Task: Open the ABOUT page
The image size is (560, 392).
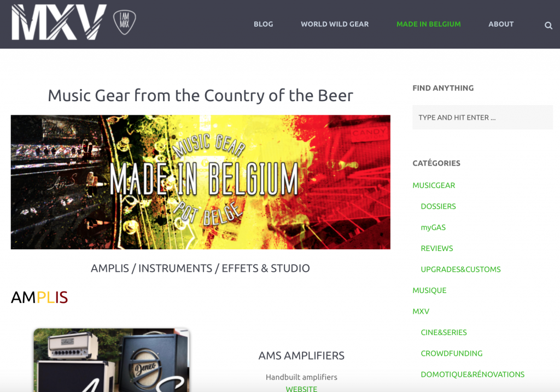Action: 501,24
